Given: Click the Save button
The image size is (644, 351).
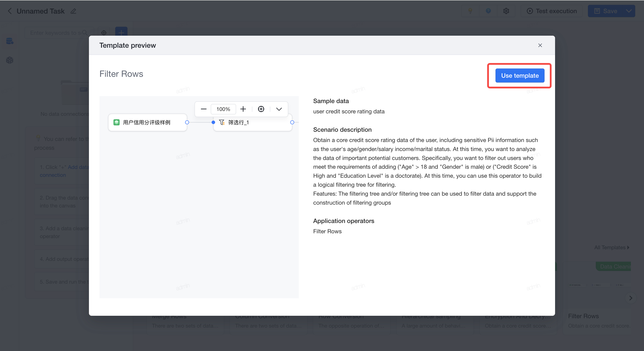Looking at the screenshot, I should point(606,11).
